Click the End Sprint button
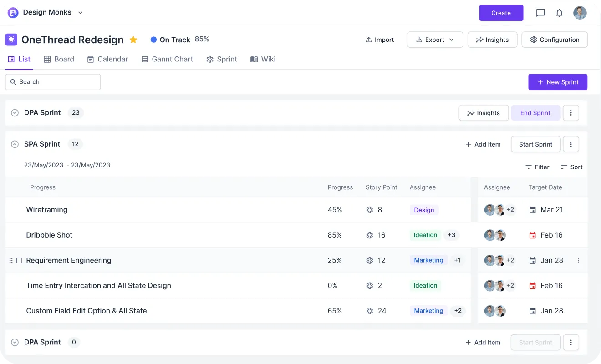Viewport: 601px width, 364px height. tap(535, 113)
